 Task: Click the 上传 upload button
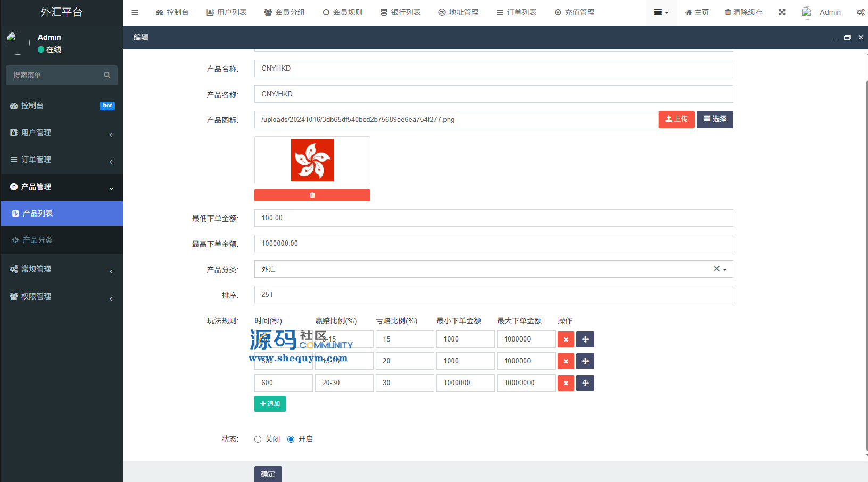click(x=676, y=119)
